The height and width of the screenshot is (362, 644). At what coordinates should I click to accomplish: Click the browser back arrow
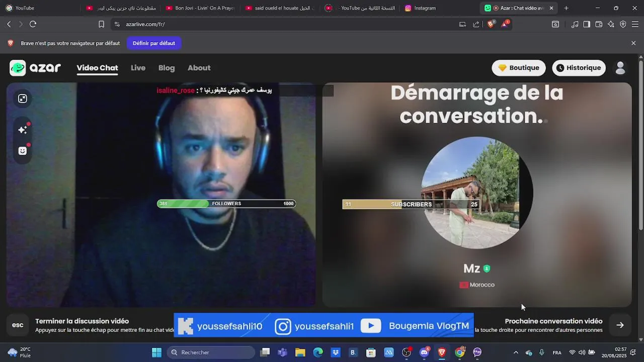[9, 24]
